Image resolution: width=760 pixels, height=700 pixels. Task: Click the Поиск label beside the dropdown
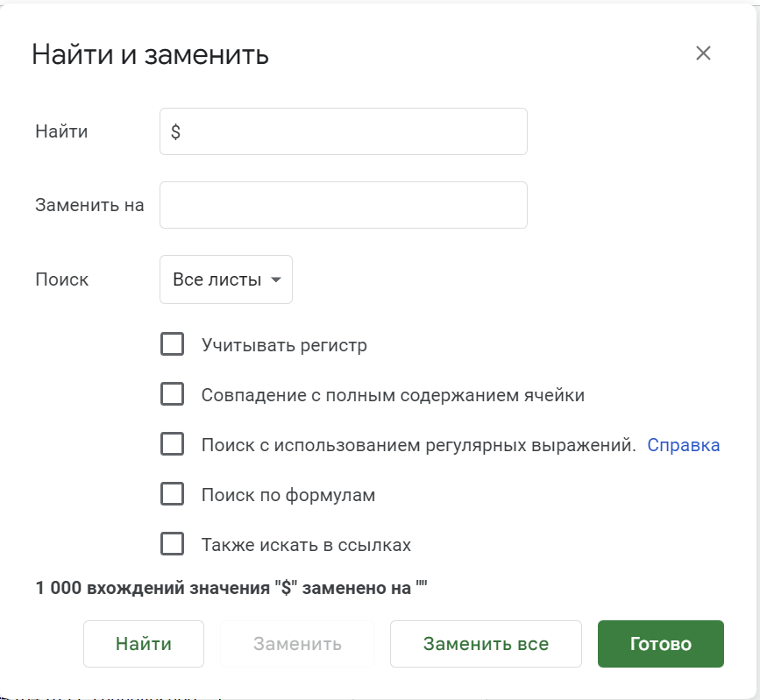pos(61,279)
